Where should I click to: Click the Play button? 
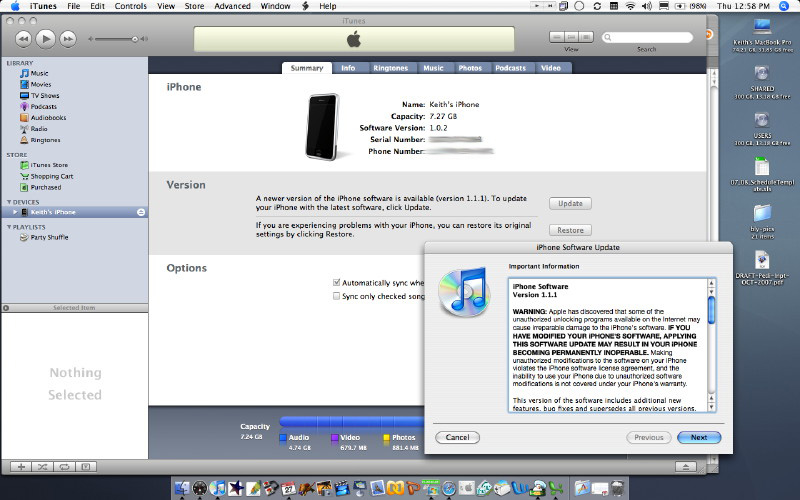45,39
